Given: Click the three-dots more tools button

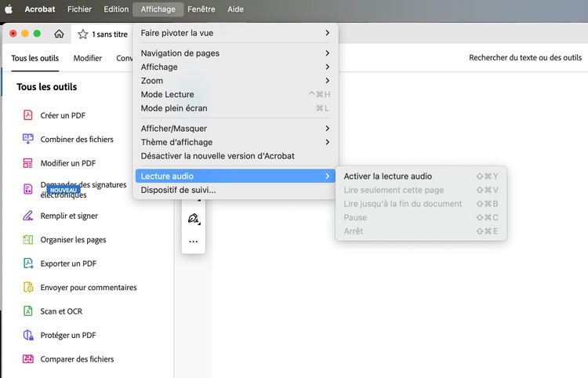Looking at the screenshot, I should (x=193, y=242).
